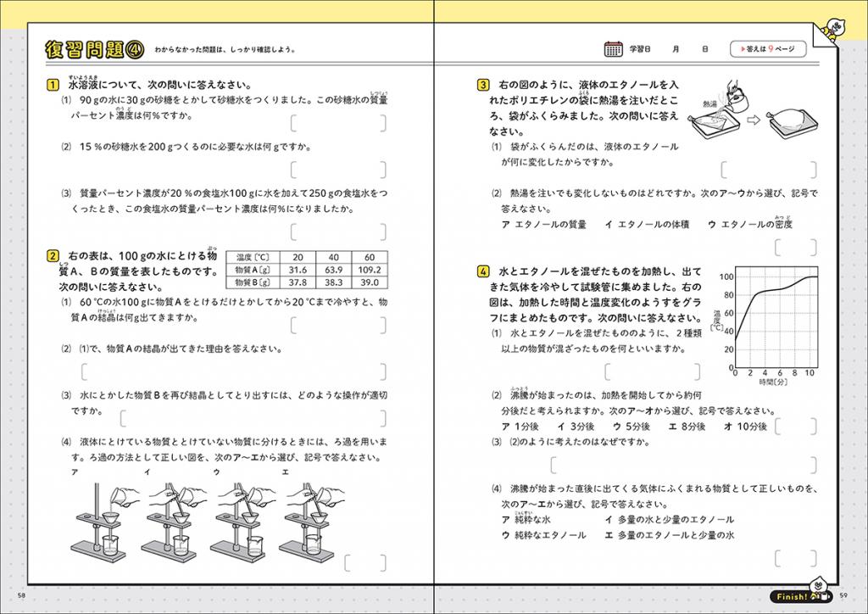
Task: Select the yellow question number 1 badge
Action: (x=52, y=85)
